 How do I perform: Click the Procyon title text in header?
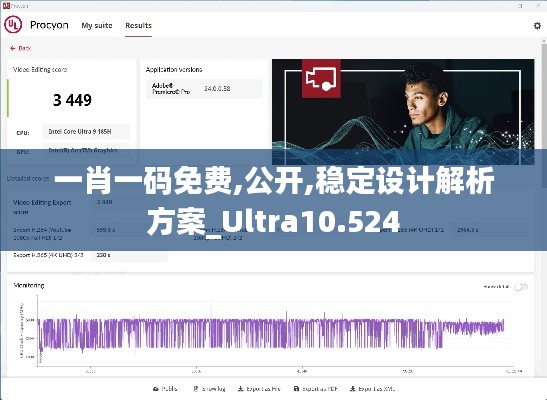tap(49, 25)
